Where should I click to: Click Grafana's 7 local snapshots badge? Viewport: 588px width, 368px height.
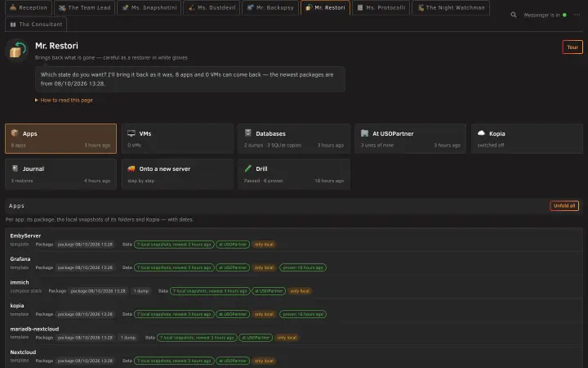[174, 267]
